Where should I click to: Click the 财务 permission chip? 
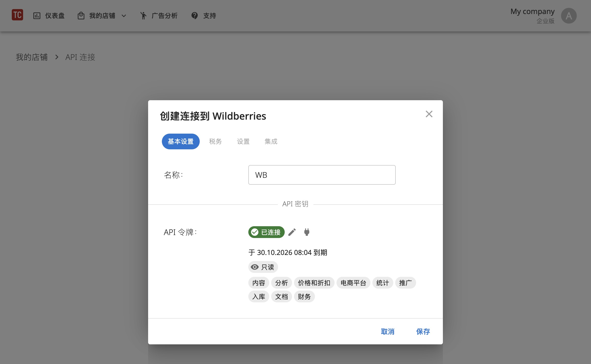tap(304, 296)
